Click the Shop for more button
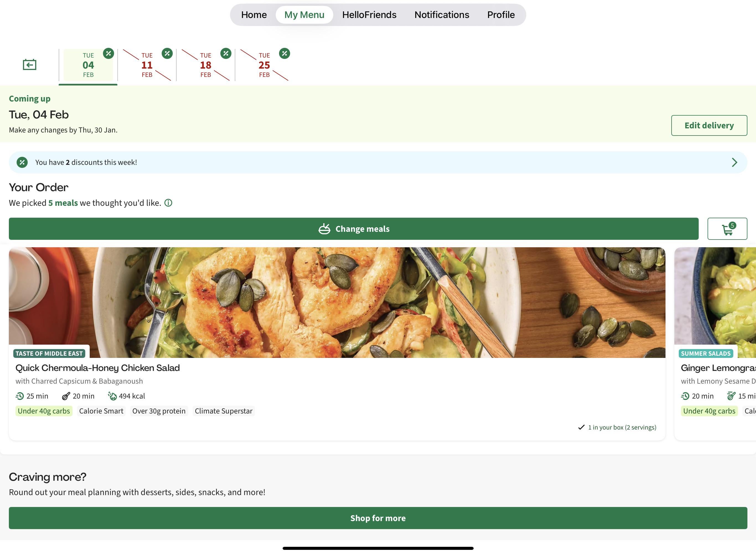The width and height of the screenshot is (756, 554). (378, 518)
